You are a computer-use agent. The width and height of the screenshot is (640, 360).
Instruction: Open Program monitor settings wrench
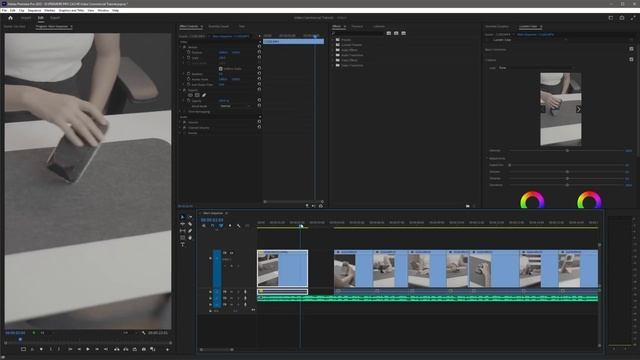pyautogui.click(x=144, y=333)
